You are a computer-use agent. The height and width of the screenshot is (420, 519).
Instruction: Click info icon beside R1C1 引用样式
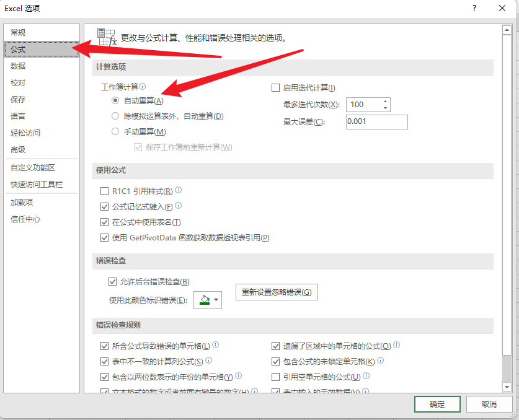[179, 190]
